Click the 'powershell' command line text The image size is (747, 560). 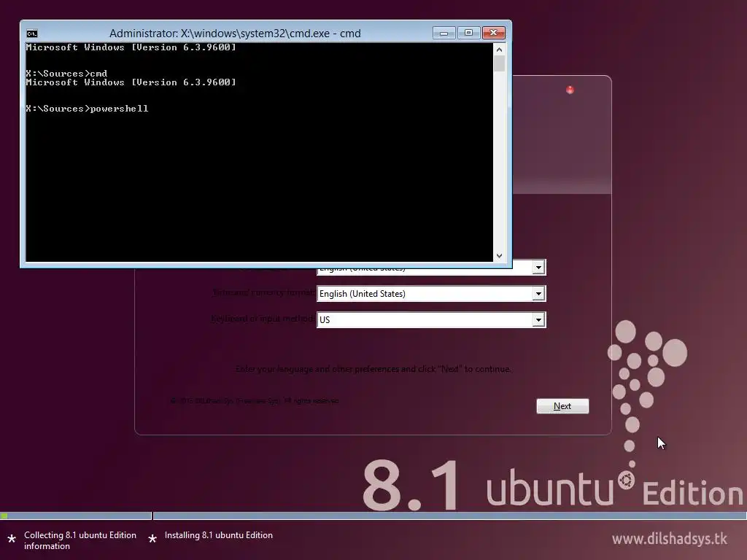pos(119,109)
